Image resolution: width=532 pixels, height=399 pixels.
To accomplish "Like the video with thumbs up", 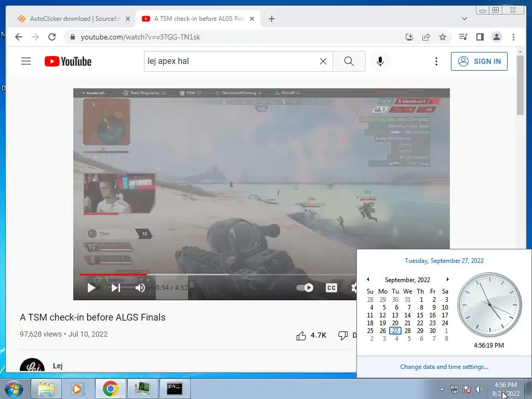I will [301, 336].
